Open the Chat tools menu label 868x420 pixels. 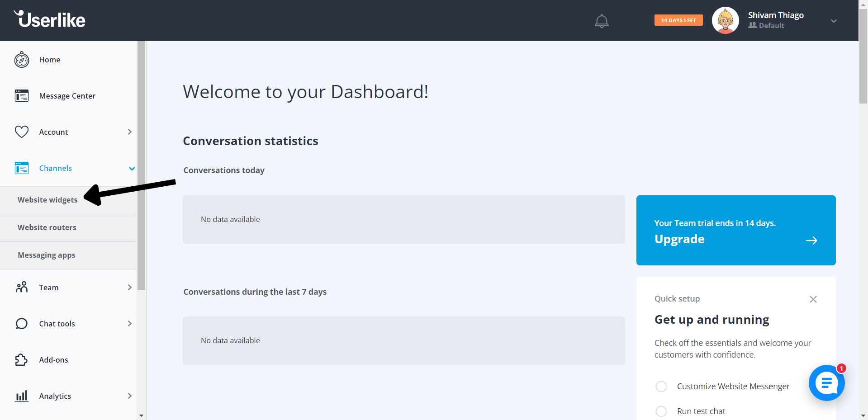click(57, 324)
